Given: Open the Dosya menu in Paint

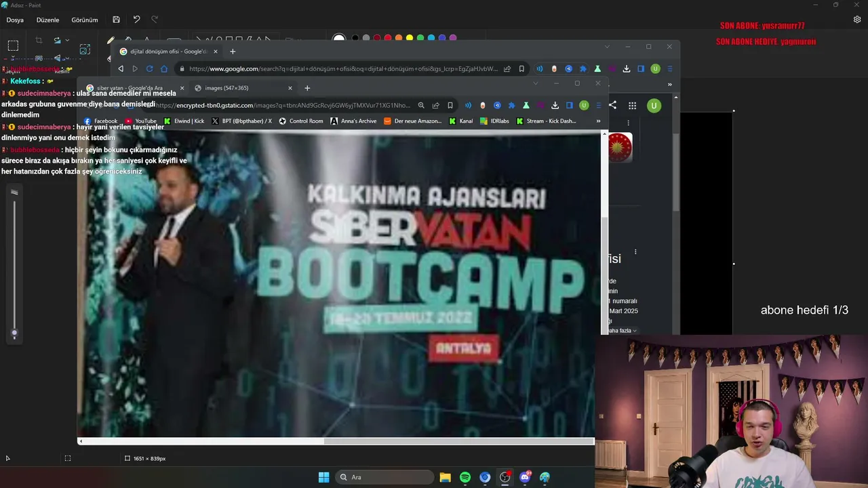Looking at the screenshot, I should click(x=15, y=20).
